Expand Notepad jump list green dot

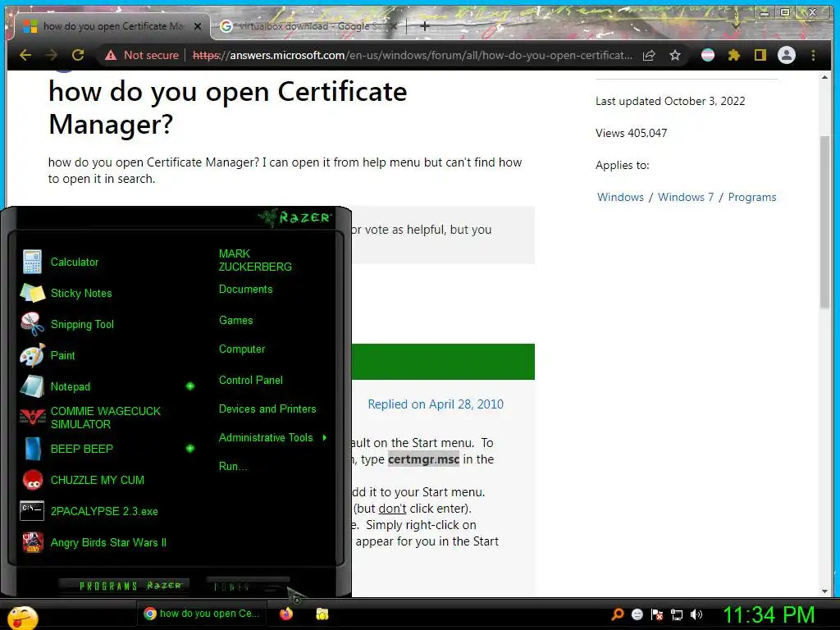(190, 386)
